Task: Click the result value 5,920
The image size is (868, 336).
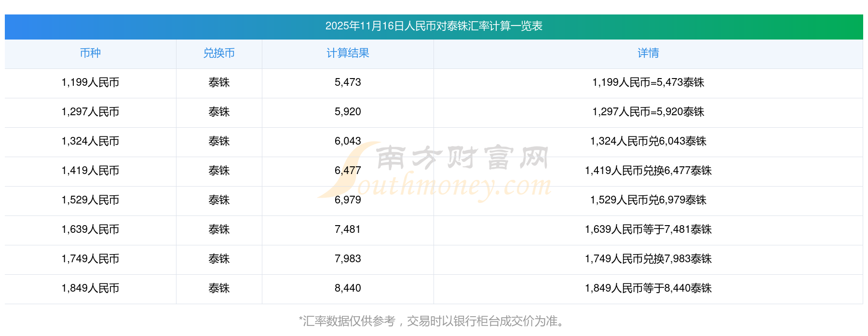Action: (348, 112)
